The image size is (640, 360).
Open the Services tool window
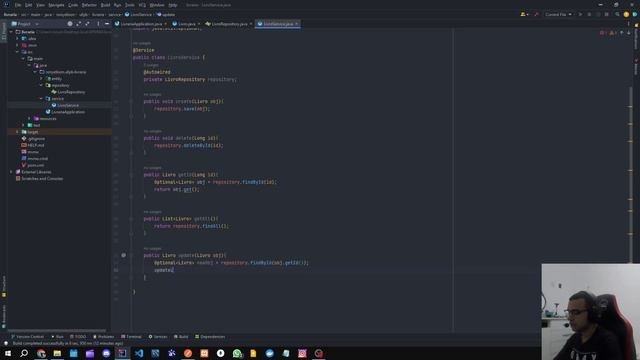click(x=158, y=337)
